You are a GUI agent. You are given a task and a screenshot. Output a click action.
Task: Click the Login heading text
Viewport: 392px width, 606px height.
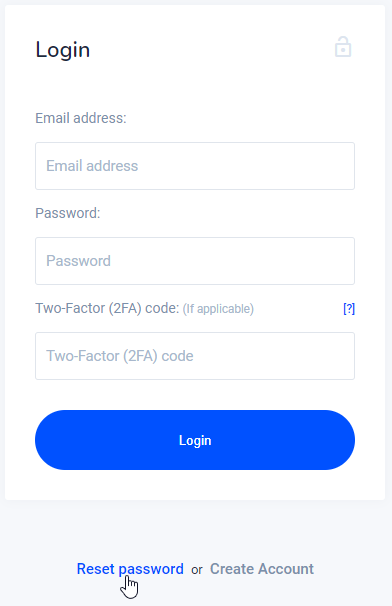pyautogui.click(x=63, y=50)
